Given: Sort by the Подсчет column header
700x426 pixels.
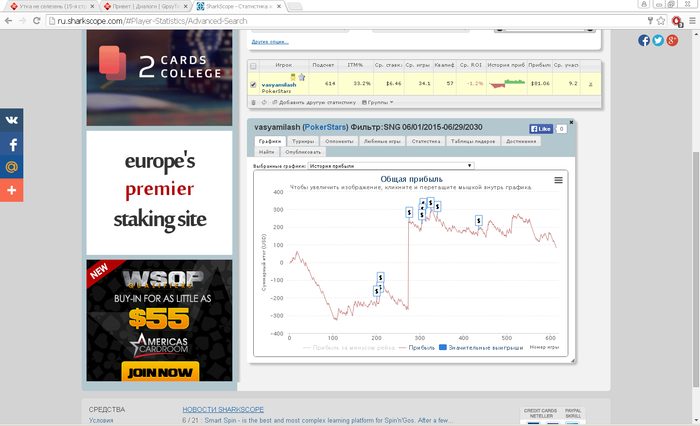Looking at the screenshot, I should click(x=323, y=65).
